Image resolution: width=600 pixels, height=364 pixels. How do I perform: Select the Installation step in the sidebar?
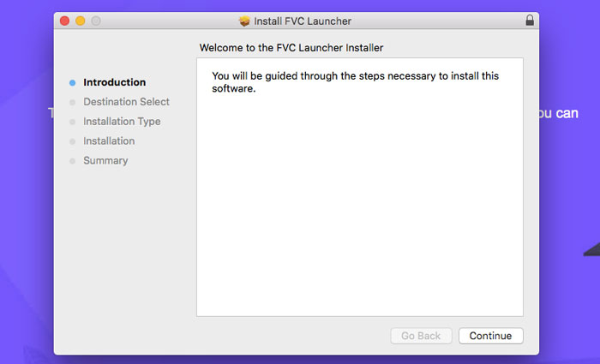pos(109,140)
